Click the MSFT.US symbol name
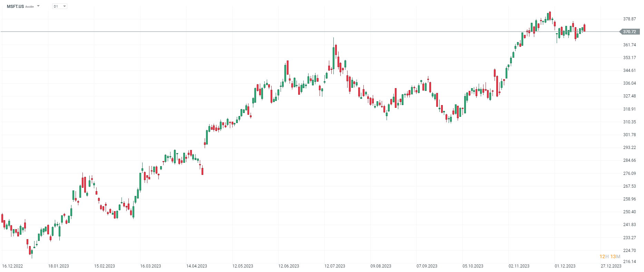The image size is (644, 272). (15, 7)
